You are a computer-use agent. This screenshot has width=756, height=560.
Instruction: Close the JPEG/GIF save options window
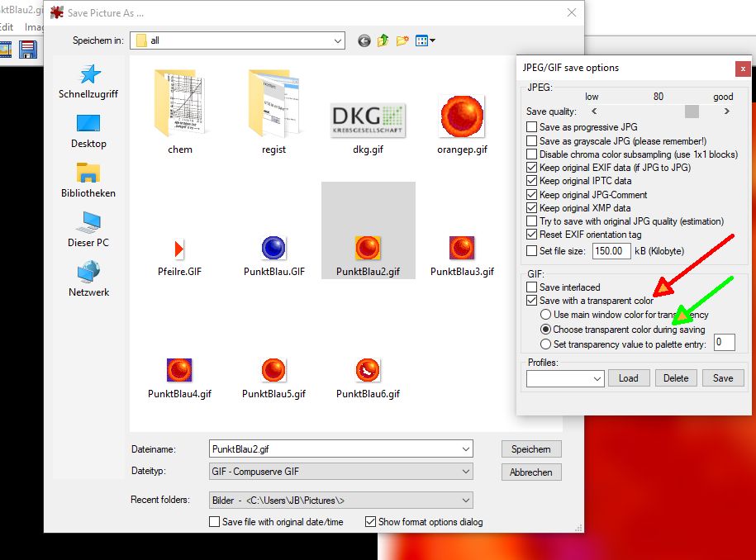coord(743,69)
